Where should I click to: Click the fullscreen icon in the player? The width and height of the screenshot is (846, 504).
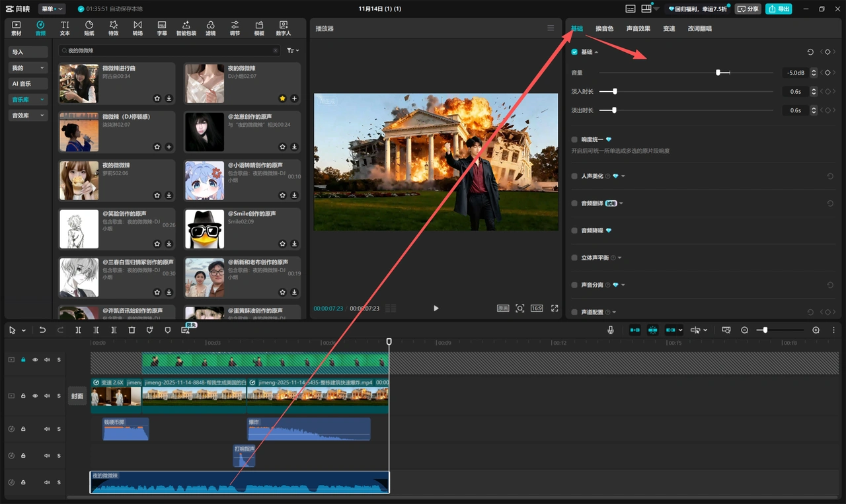(555, 308)
